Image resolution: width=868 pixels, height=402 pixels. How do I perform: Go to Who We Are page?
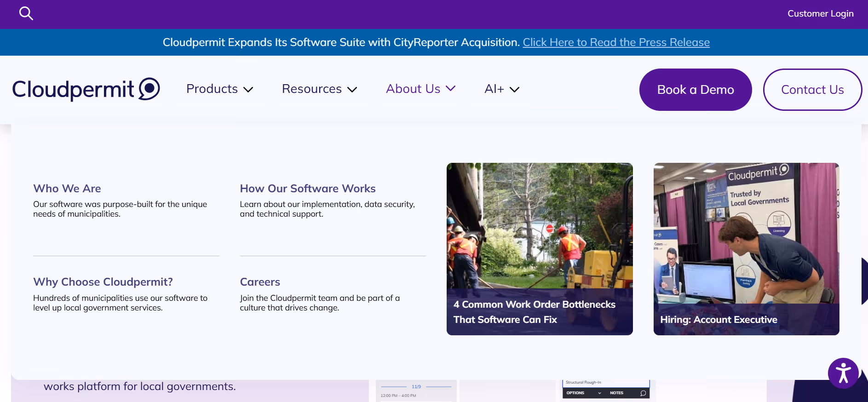[67, 189]
